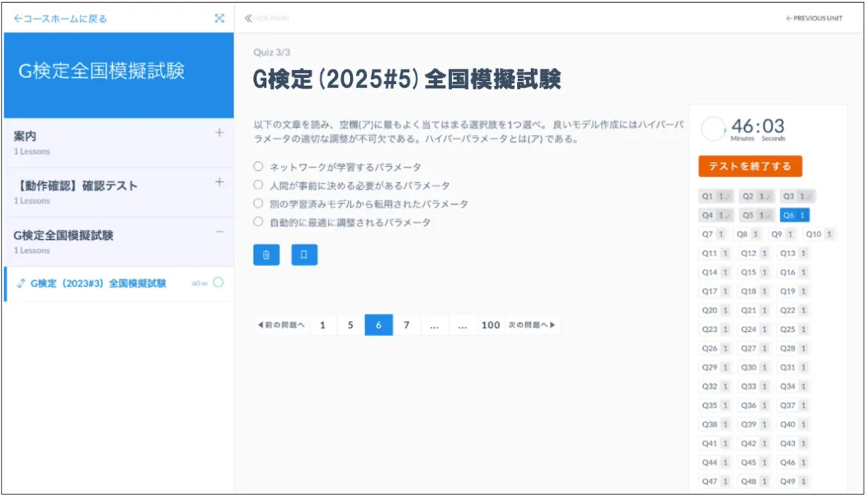868x496 pixels.
Task: Click the completion circle beside G検定（2023#3）lesson
Action: pos(218,283)
